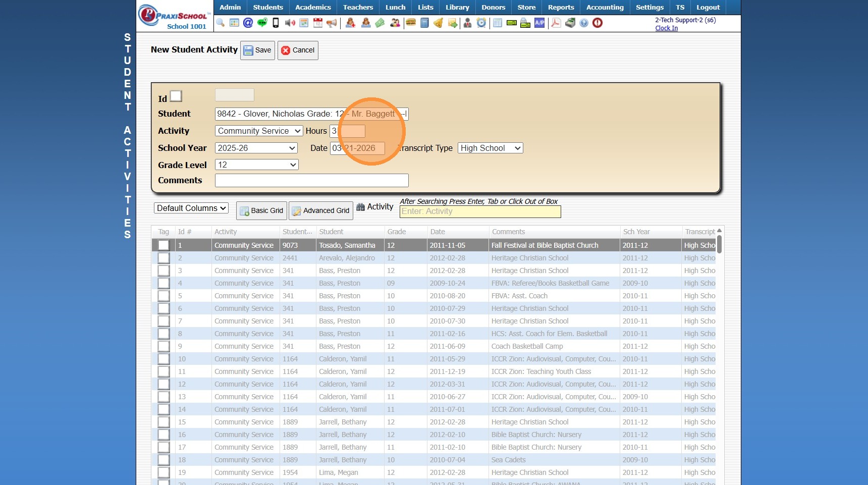Click the red power logout icon
The image size is (868, 485).
click(x=598, y=23)
